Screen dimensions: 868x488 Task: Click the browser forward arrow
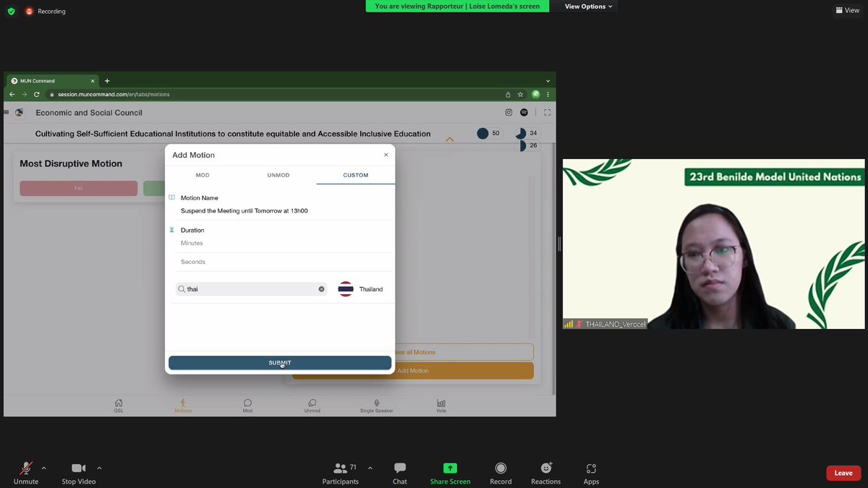(x=24, y=94)
